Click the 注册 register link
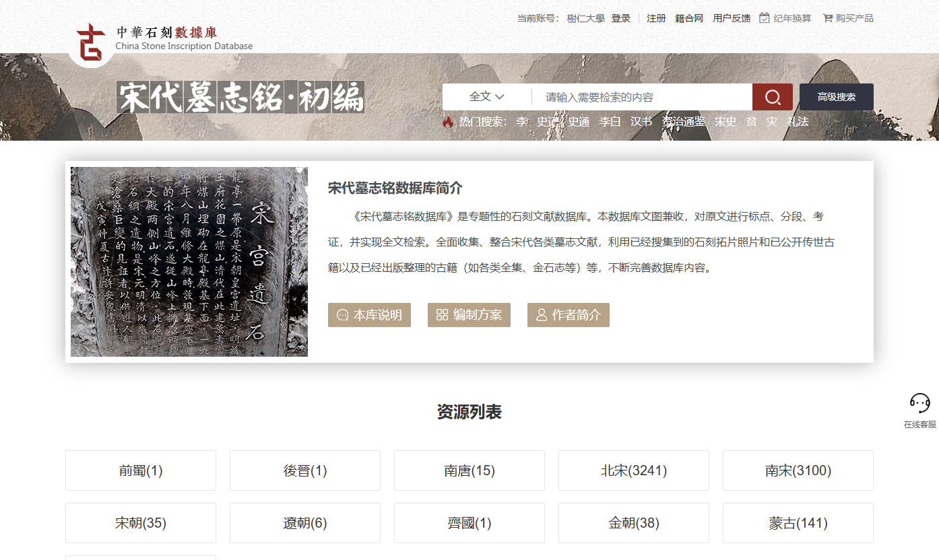The height and width of the screenshot is (560, 939). [656, 18]
